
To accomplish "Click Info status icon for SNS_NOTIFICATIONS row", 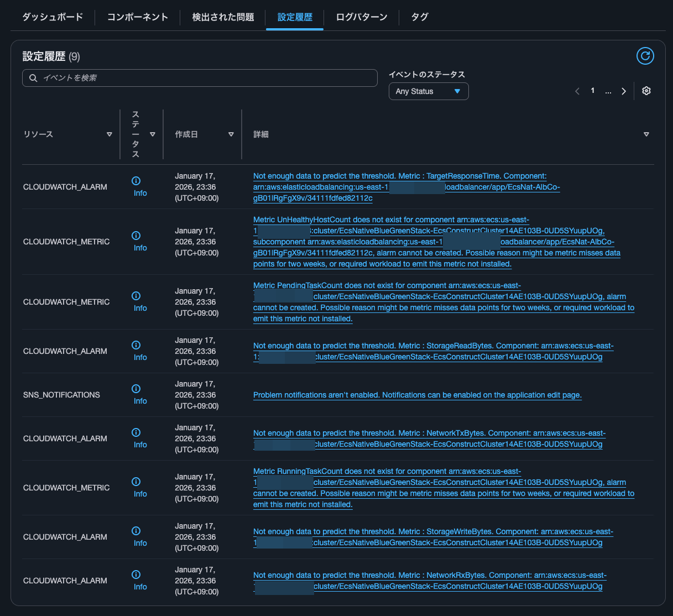I will pyautogui.click(x=136, y=389).
